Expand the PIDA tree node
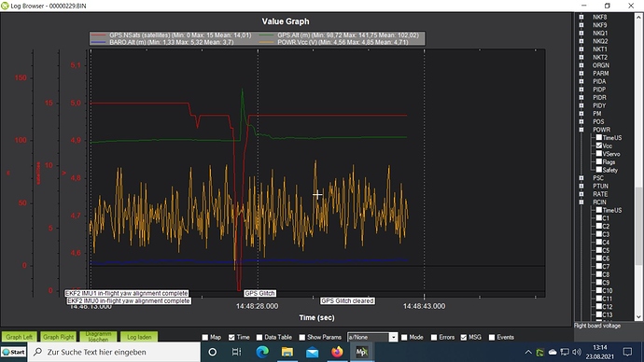The height and width of the screenshot is (362, 644). click(581, 81)
